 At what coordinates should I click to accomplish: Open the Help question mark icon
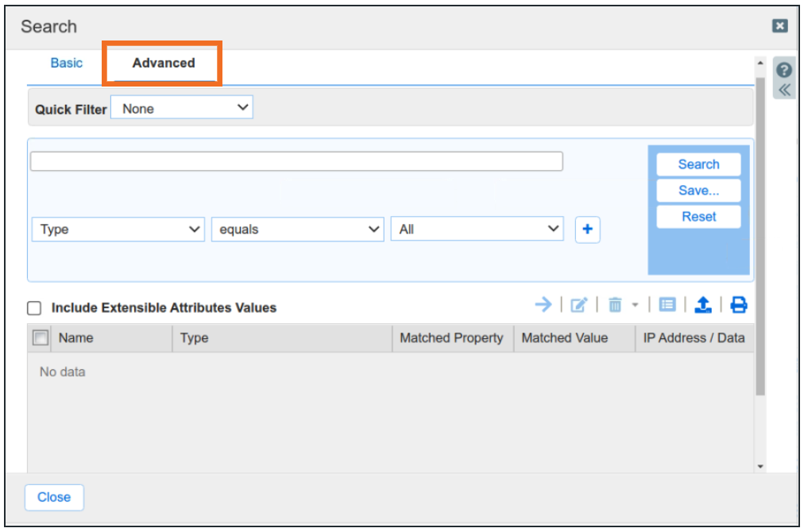click(783, 70)
